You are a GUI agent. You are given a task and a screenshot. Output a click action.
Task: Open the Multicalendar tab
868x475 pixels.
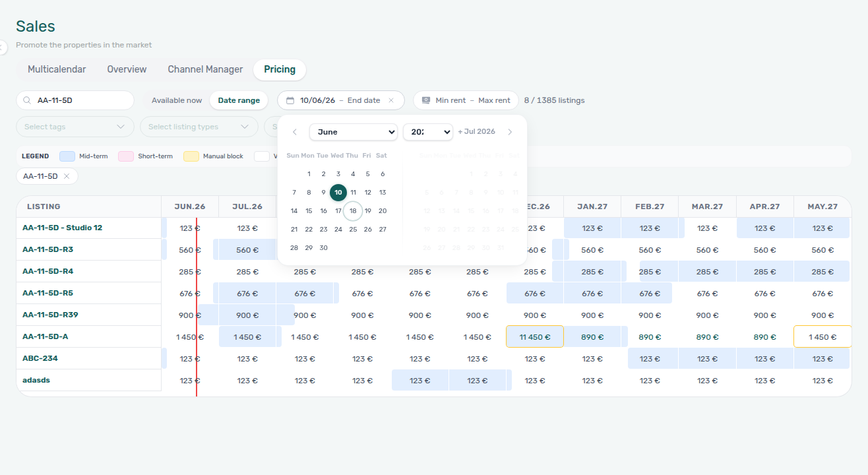pos(57,69)
